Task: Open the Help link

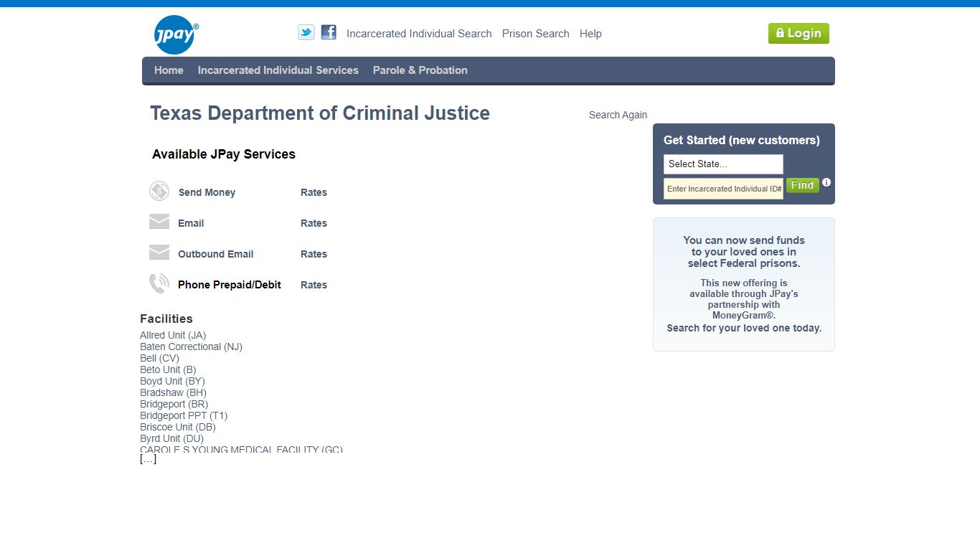Action: [x=590, y=34]
